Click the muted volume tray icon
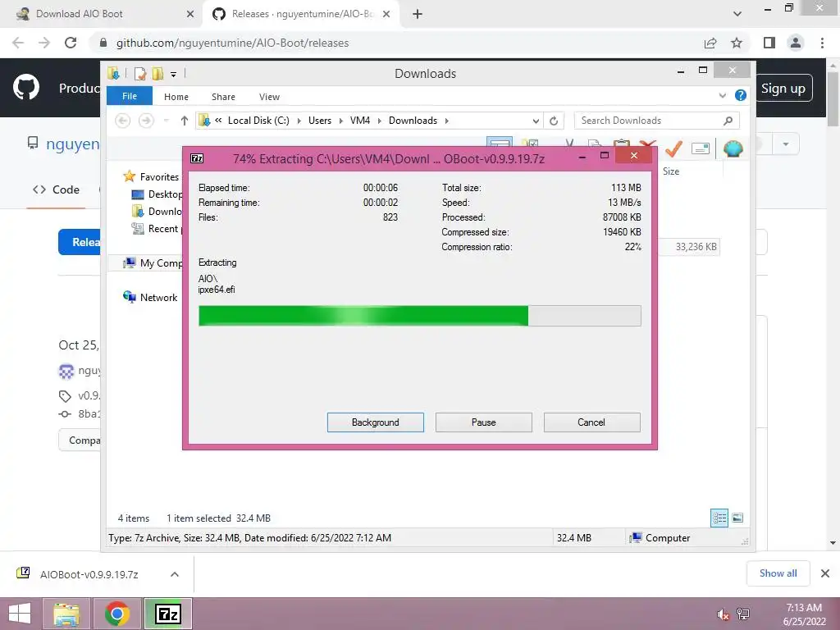Image resolution: width=840 pixels, height=630 pixels. [723, 614]
